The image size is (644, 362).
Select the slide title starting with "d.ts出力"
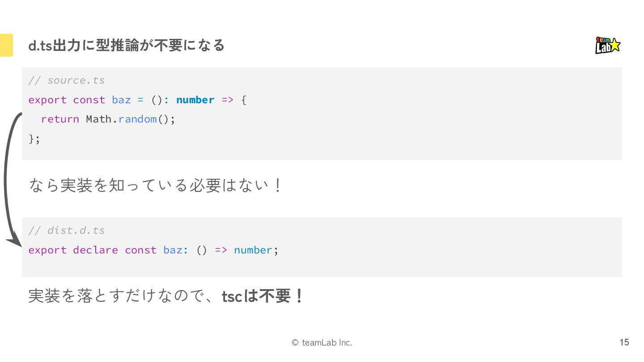[x=126, y=46]
